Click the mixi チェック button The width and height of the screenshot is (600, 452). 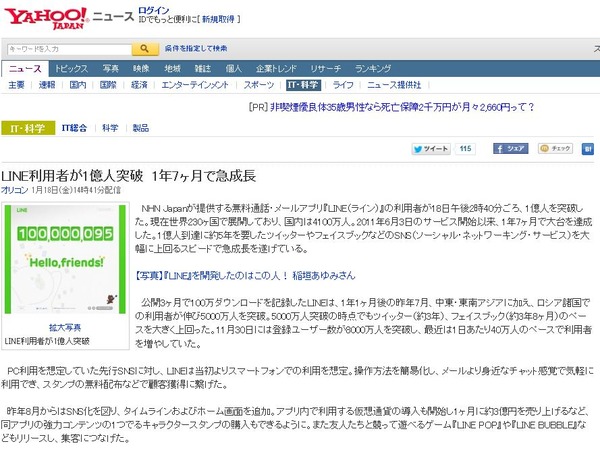point(556,148)
